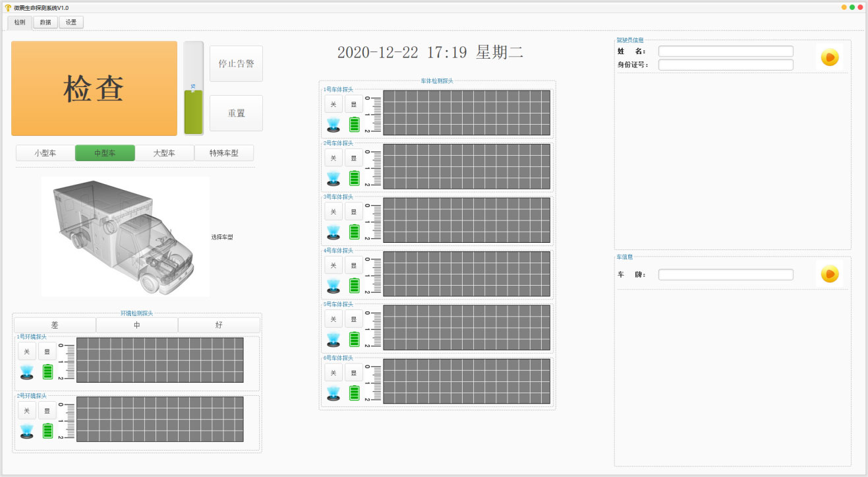Viewport: 868px width, 477px height.
Task: Toggle 显 button for 4号车体探头
Action: tap(354, 265)
